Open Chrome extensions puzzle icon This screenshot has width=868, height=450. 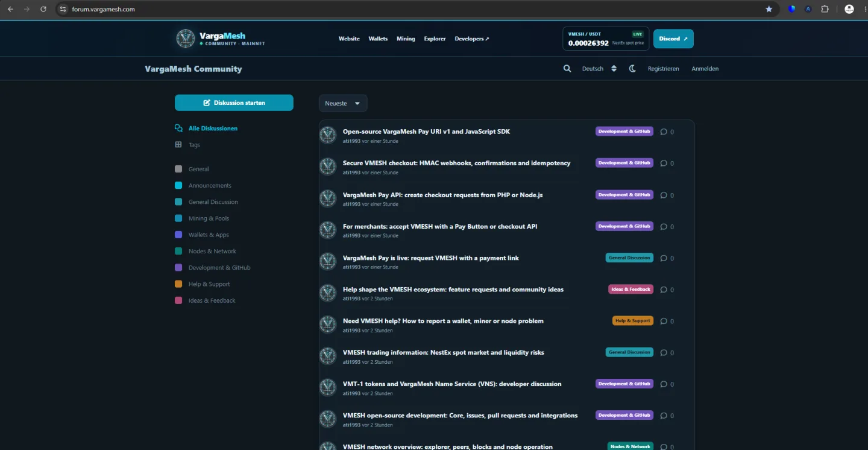tap(825, 9)
